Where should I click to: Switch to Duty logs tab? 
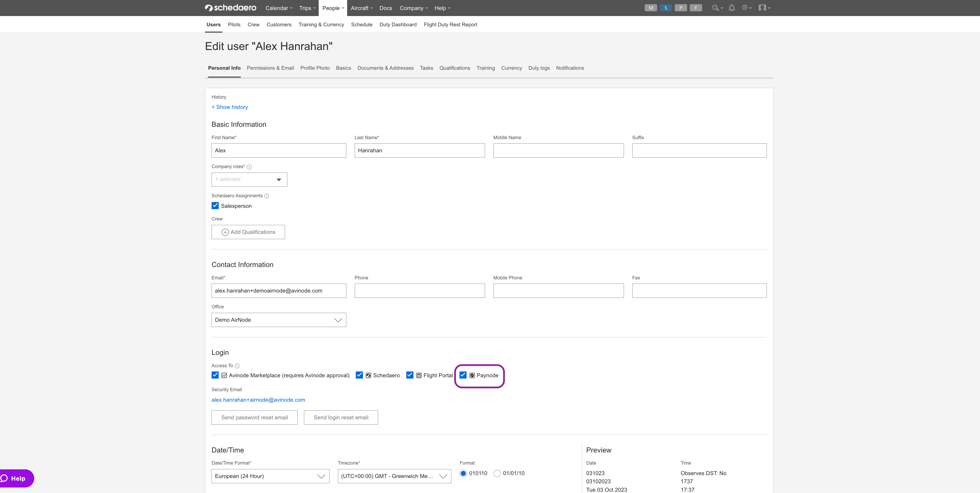click(539, 68)
